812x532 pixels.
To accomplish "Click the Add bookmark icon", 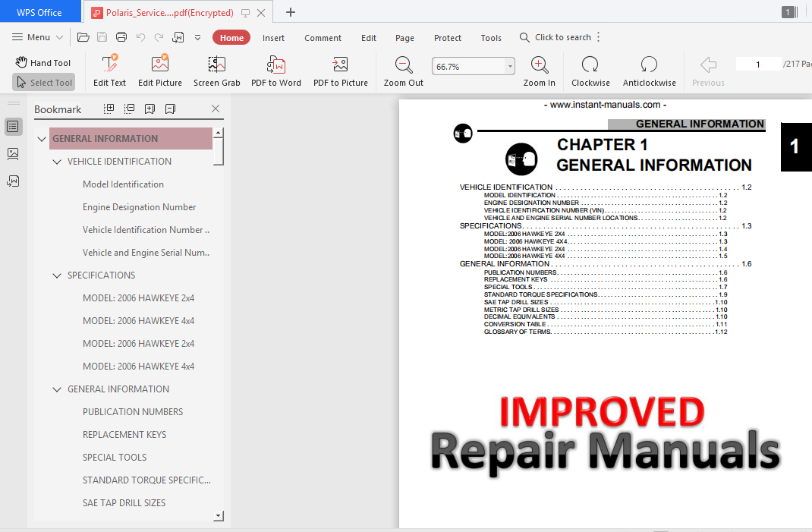I will [149, 109].
